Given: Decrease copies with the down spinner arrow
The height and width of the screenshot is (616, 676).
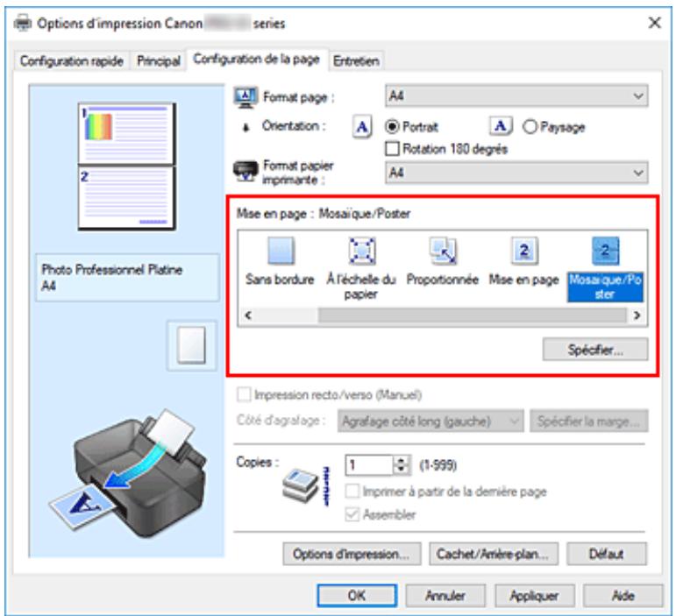Looking at the screenshot, I should click(x=402, y=470).
